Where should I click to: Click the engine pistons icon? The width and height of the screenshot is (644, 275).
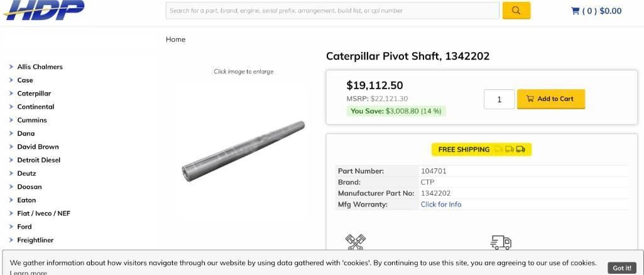click(x=356, y=242)
